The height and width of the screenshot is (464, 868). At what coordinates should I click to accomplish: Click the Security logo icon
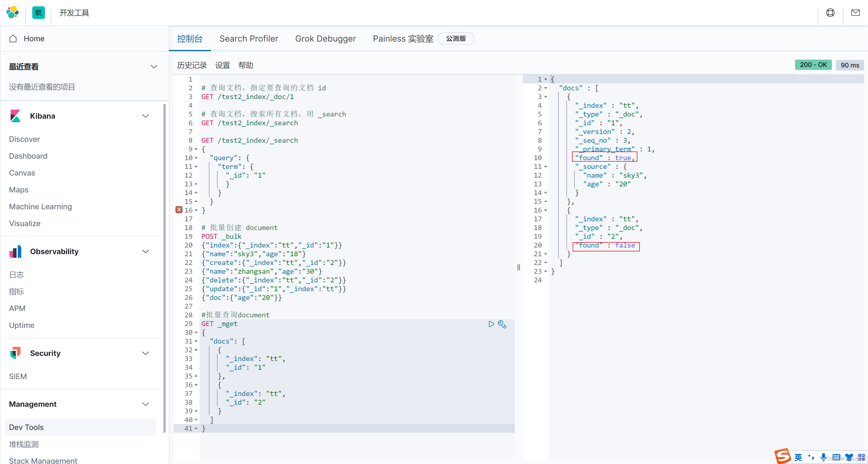(x=15, y=353)
